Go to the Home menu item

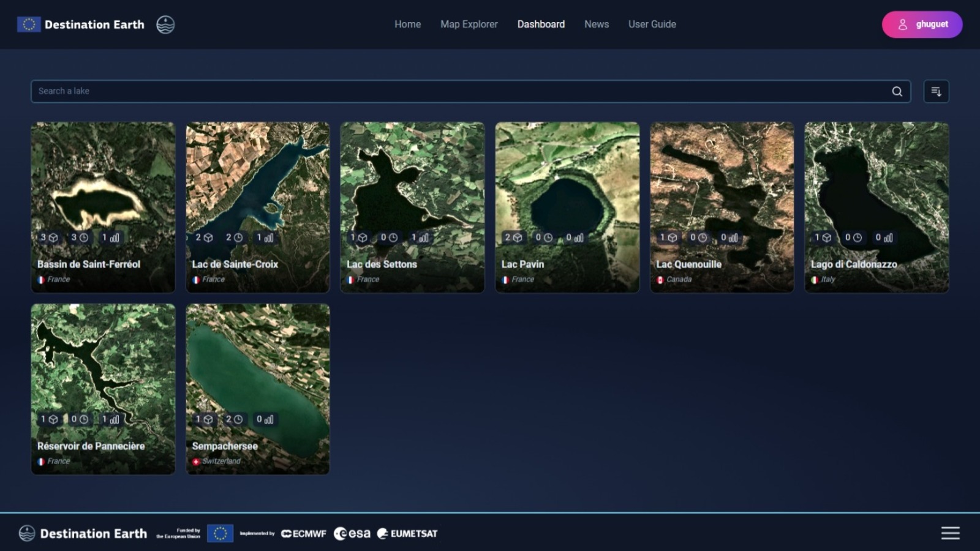pos(407,24)
